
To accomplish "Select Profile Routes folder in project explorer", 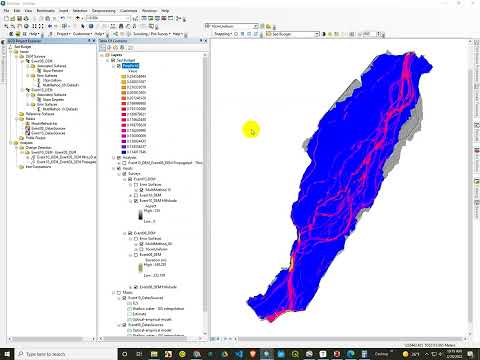I will (x=36, y=138).
